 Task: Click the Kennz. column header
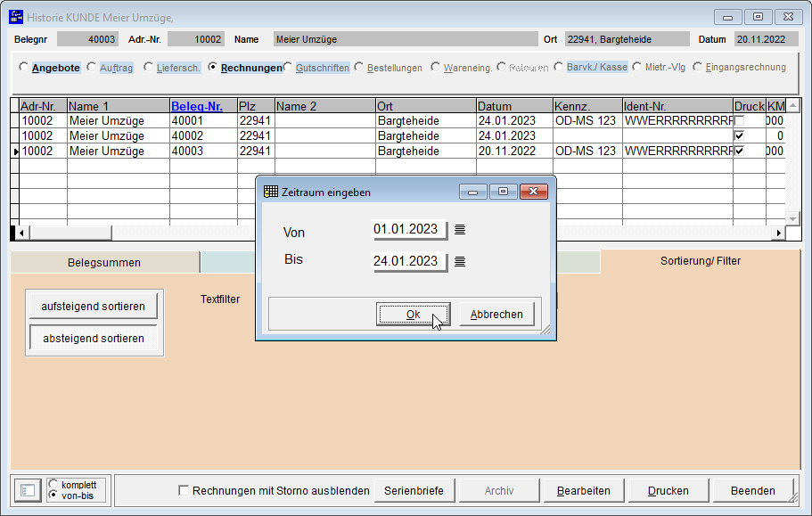pyautogui.click(x=587, y=106)
